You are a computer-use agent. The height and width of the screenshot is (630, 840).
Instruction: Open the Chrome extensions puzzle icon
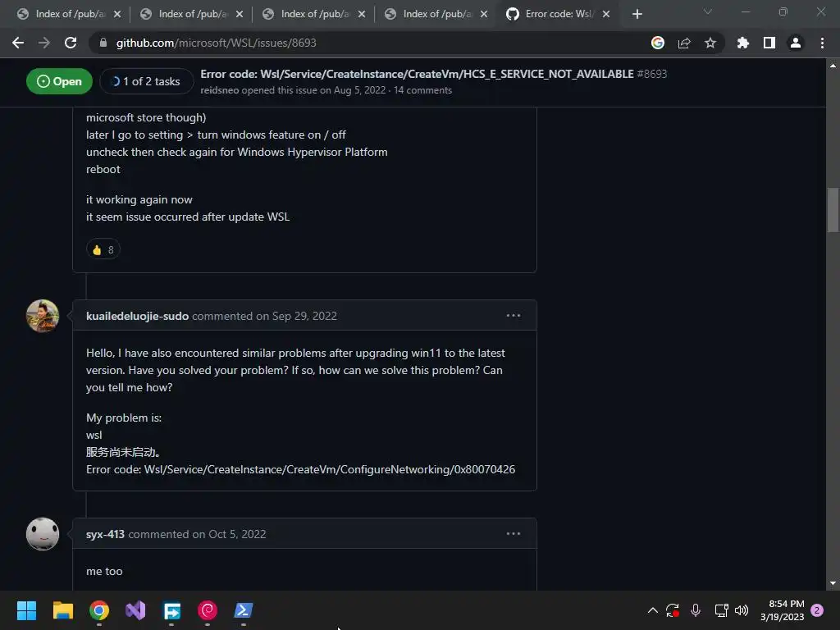tap(742, 43)
